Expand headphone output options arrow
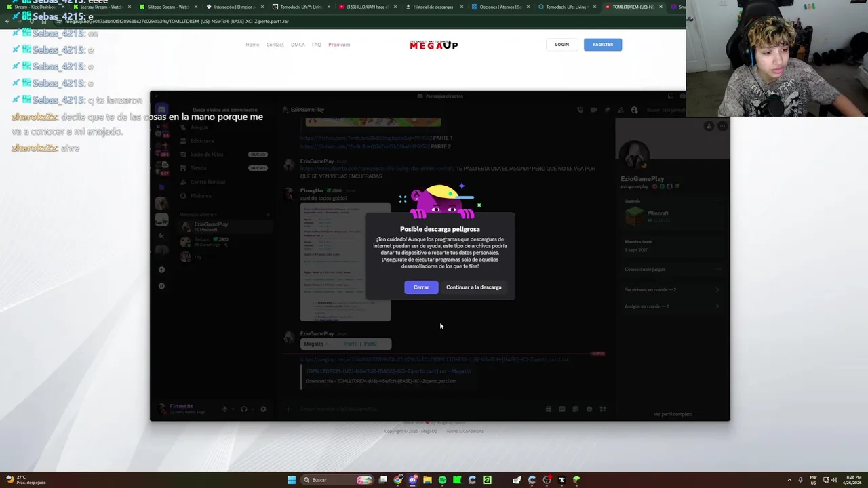 click(x=252, y=409)
